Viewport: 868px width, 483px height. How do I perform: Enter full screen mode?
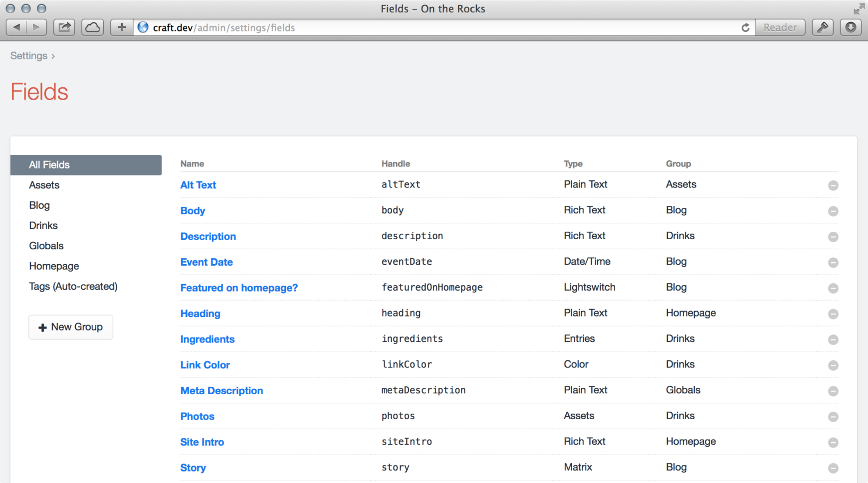[x=859, y=8]
